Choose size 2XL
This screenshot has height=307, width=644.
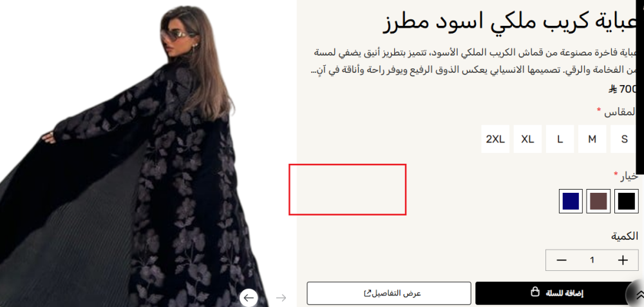pos(495,139)
